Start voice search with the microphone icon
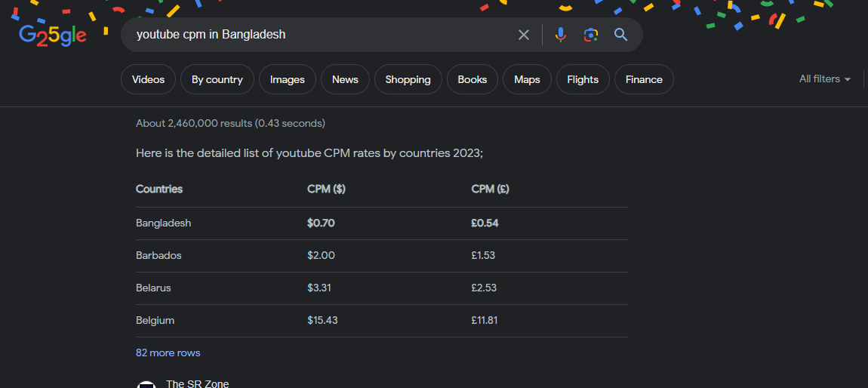The width and height of the screenshot is (868, 388). point(560,35)
